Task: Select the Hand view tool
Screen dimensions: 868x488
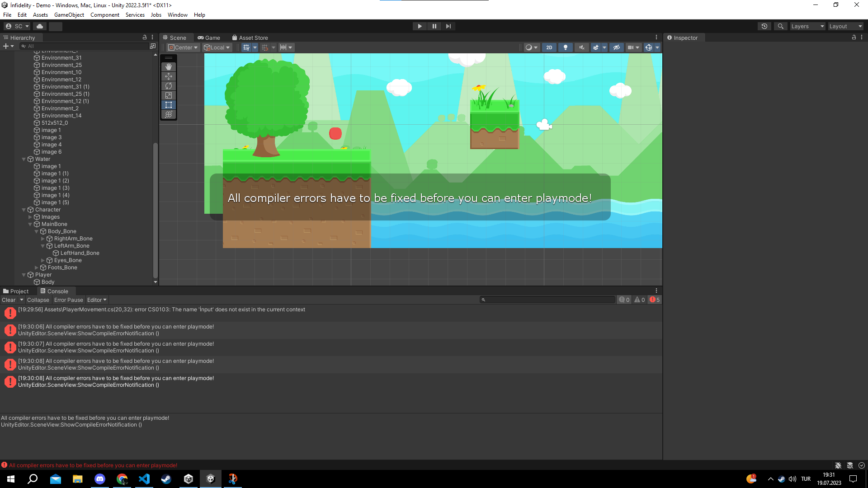Action: [x=169, y=67]
